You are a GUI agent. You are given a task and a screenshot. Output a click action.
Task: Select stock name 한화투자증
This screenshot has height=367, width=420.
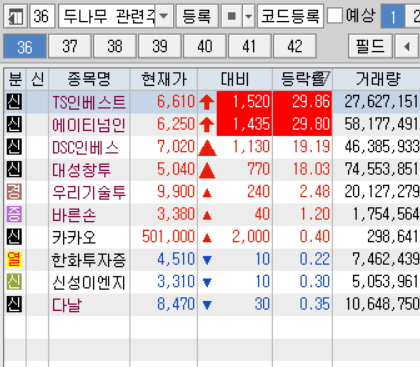(89, 260)
